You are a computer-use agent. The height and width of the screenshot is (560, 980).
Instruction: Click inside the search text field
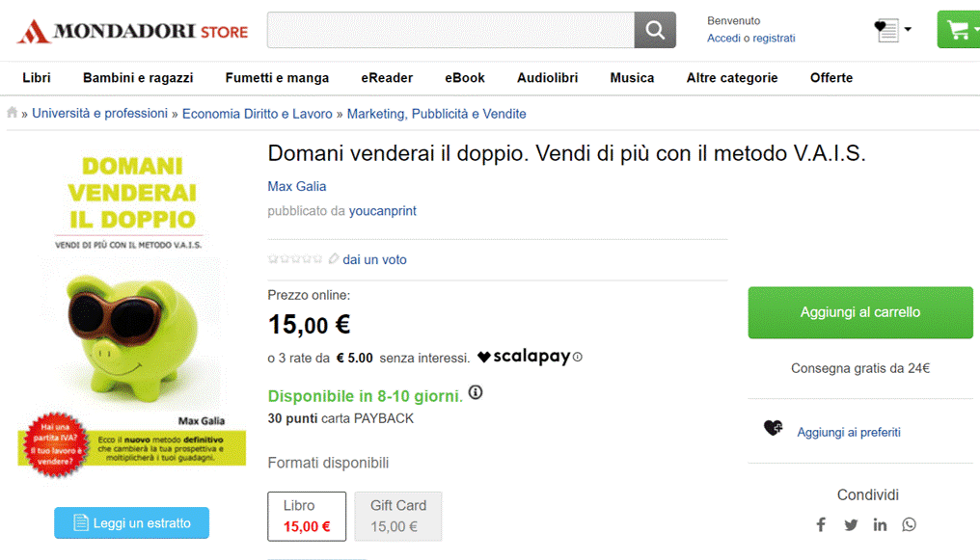coord(450,30)
